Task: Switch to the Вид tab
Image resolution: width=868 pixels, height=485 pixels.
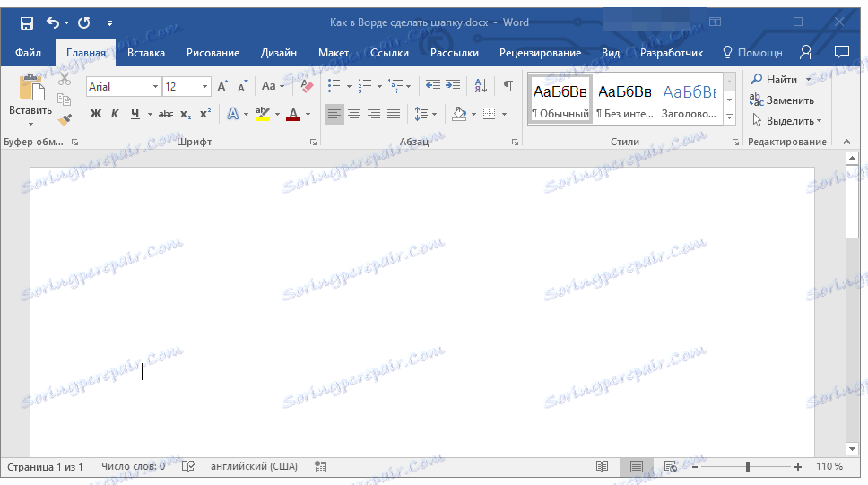Action: (x=611, y=53)
